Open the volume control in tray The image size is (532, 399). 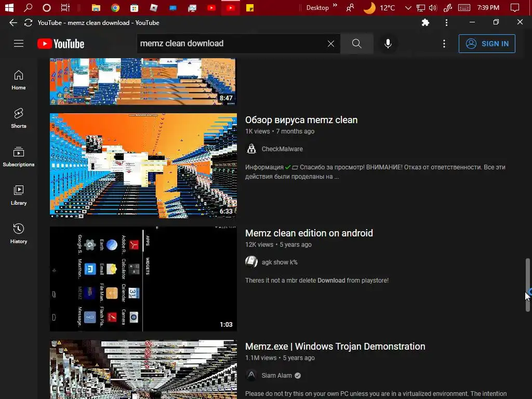(x=433, y=7)
